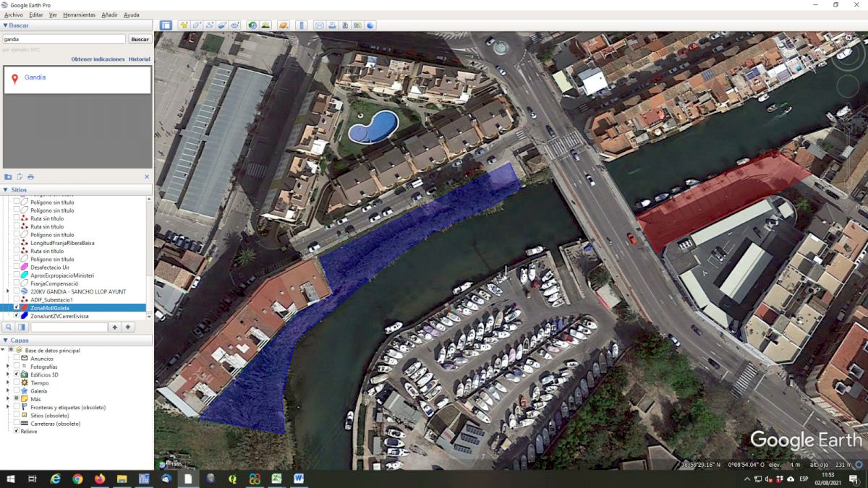868x488 pixels.
Task: Expand the Fotografías layer tree
Action: 8,367
